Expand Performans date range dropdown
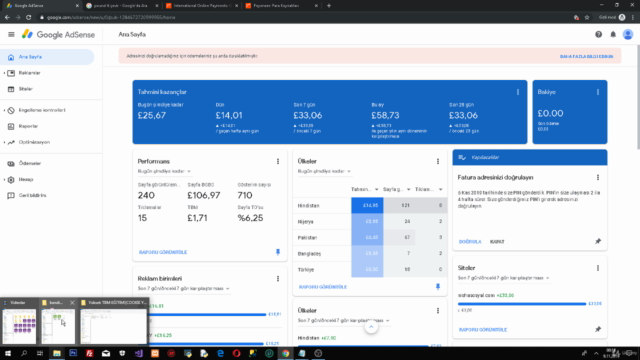 click(164, 171)
